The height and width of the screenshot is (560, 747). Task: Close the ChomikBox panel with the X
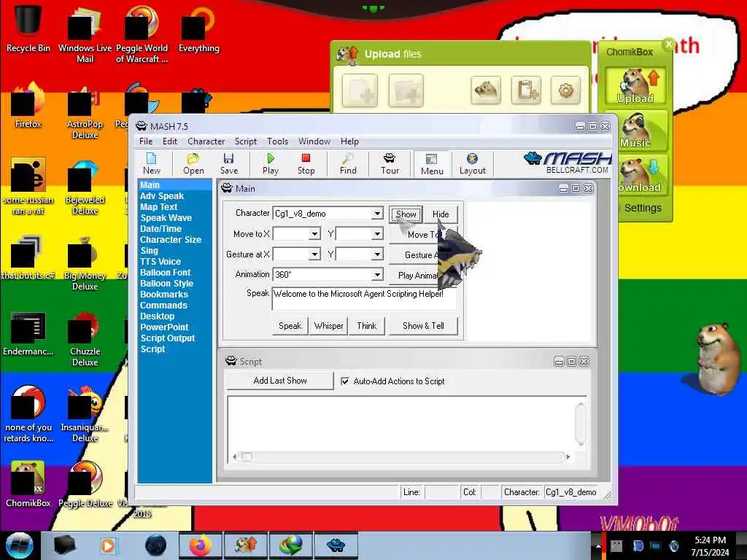coord(668,44)
